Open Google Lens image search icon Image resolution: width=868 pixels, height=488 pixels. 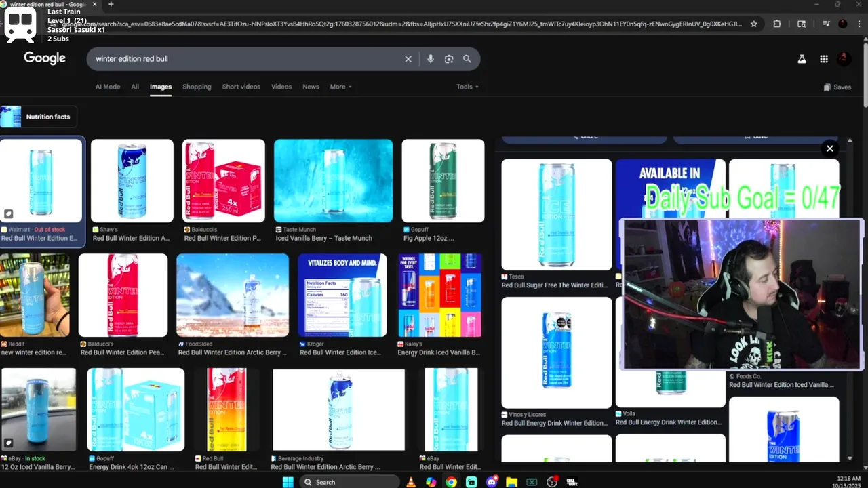[448, 59]
